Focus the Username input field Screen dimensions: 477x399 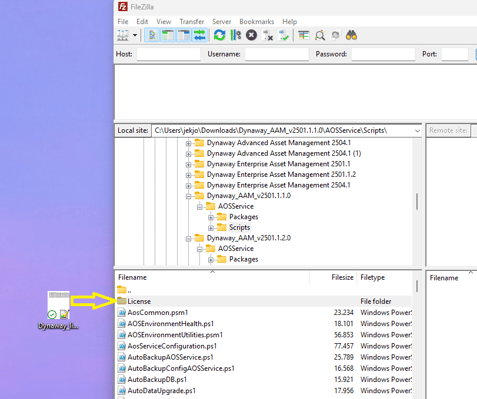[x=277, y=54]
